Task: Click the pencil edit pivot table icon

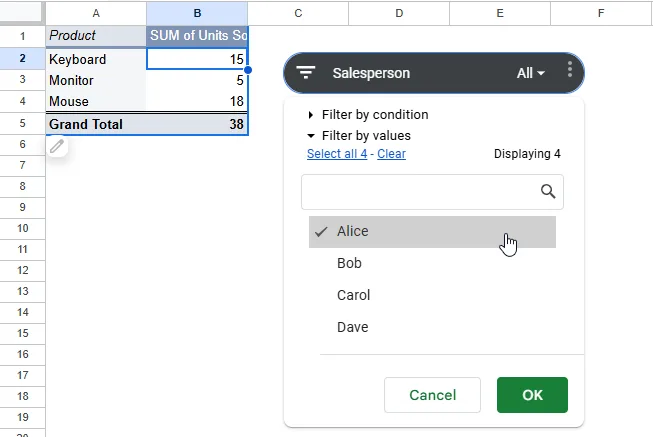Action: pos(57,146)
